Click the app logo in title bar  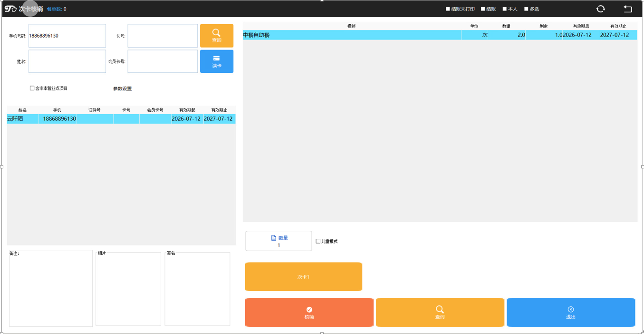click(10, 9)
